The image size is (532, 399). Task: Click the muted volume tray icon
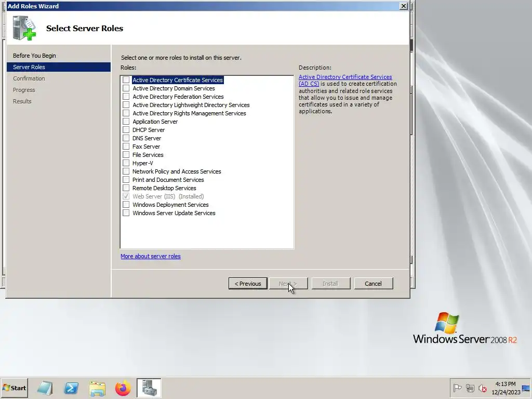click(x=482, y=388)
